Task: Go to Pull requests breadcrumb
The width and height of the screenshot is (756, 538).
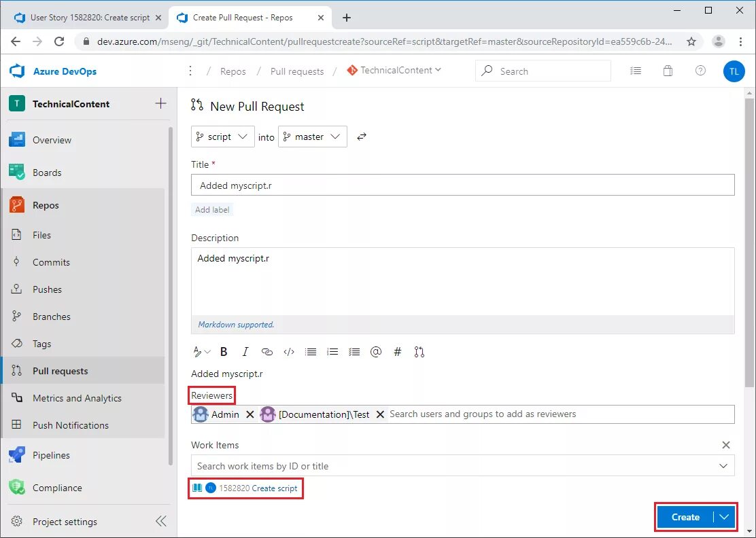Action: (297, 71)
